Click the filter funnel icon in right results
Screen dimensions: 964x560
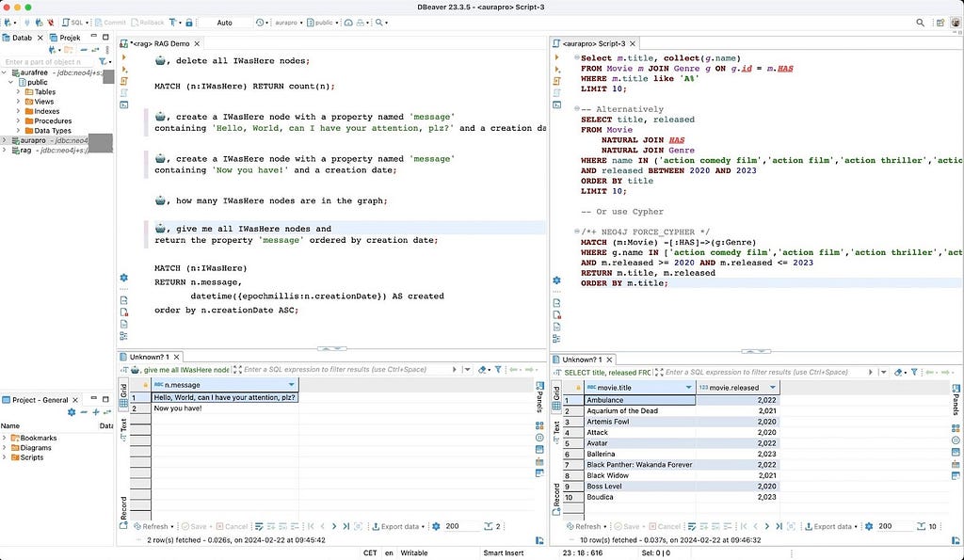point(914,372)
